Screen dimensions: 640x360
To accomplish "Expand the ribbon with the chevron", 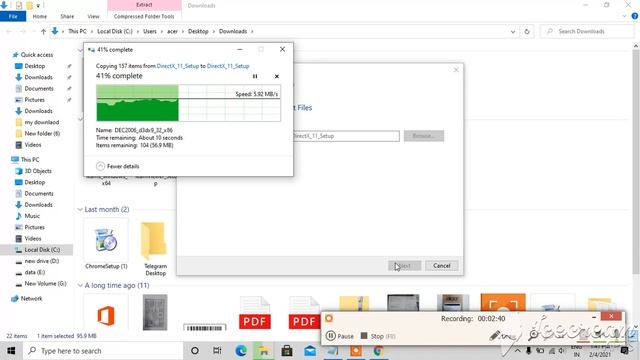I will [x=624, y=16].
